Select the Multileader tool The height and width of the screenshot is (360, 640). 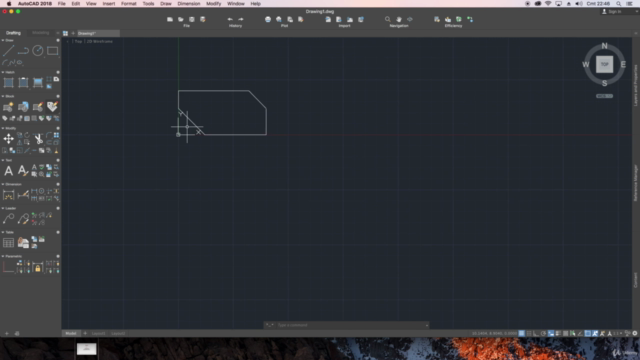(8, 219)
